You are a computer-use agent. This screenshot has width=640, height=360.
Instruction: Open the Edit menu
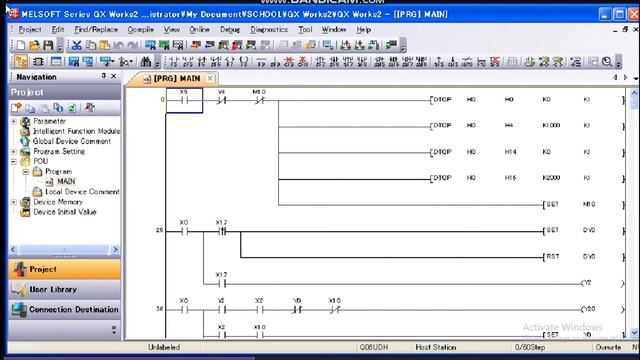coord(58,29)
